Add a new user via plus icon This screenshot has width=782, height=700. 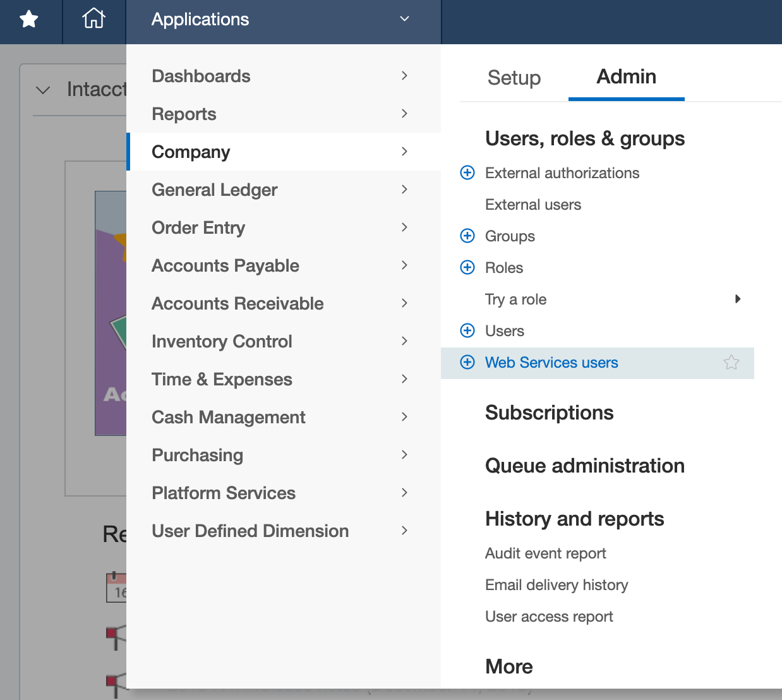[467, 330]
